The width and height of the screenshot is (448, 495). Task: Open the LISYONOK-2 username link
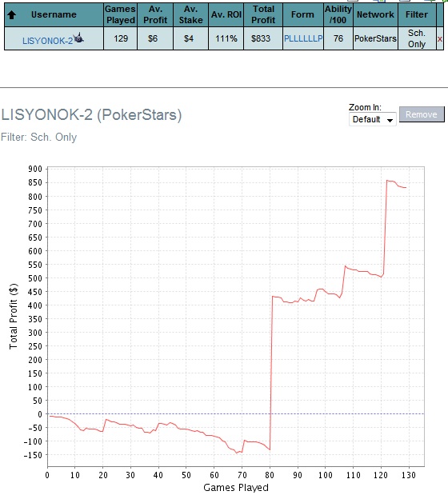[48, 41]
